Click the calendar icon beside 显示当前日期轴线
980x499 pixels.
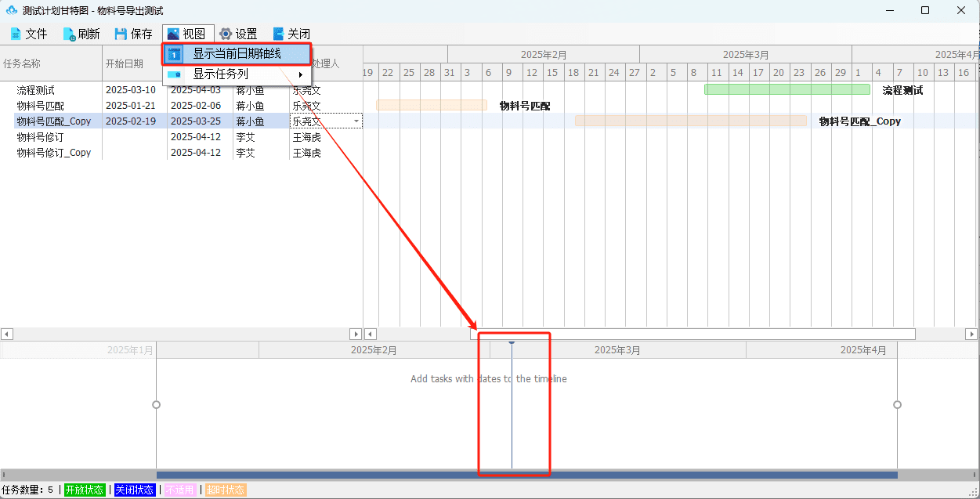(x=174, y=54)
